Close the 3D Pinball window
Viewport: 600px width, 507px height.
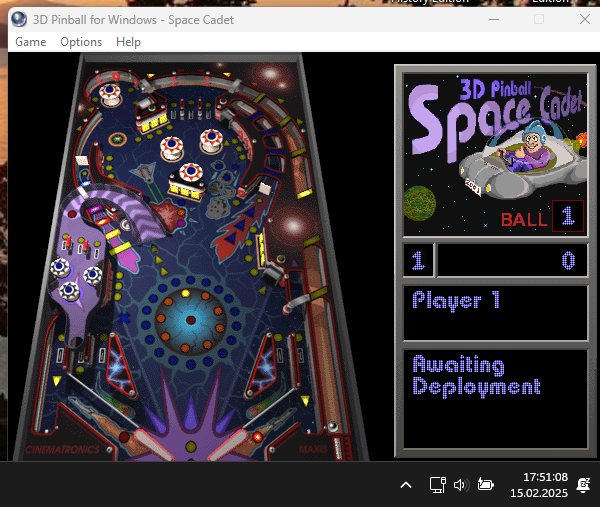pos(585,19)
